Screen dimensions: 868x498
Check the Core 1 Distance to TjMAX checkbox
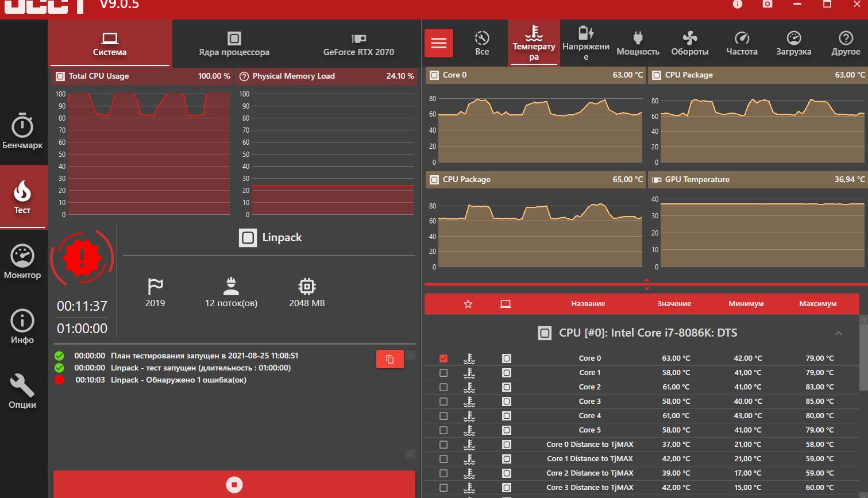pos(443,459)
